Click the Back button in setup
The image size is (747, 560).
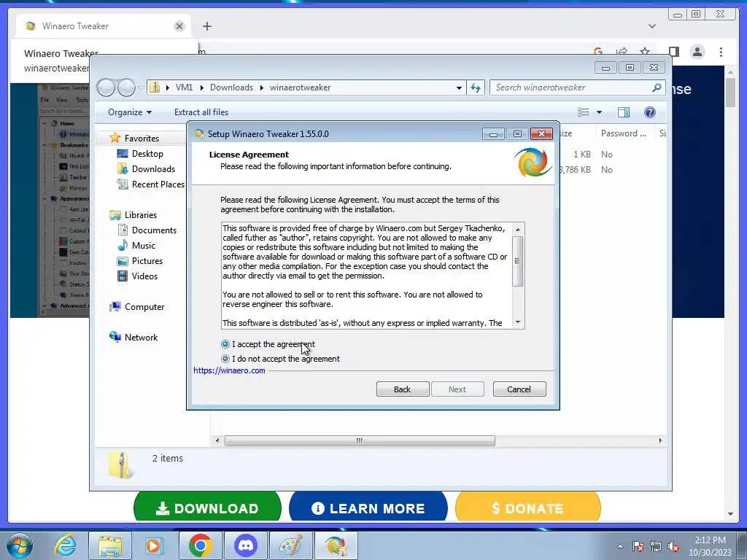pyautogui.click(x=403, y=389)
